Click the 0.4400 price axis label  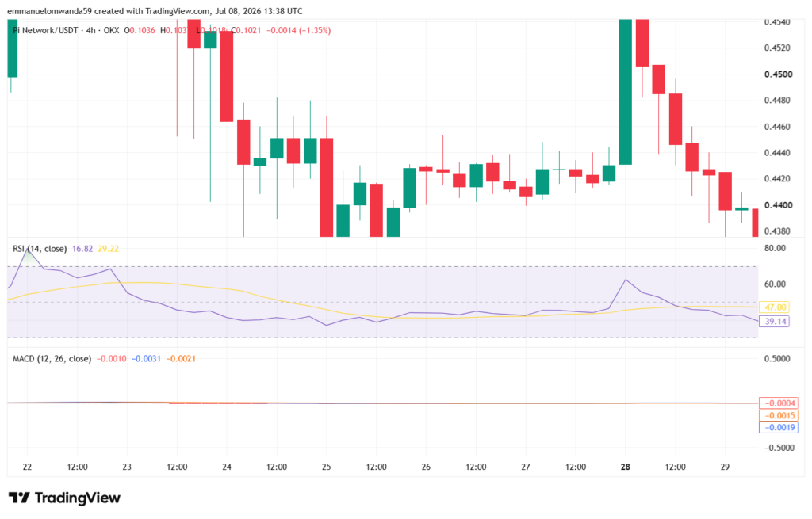779,205
